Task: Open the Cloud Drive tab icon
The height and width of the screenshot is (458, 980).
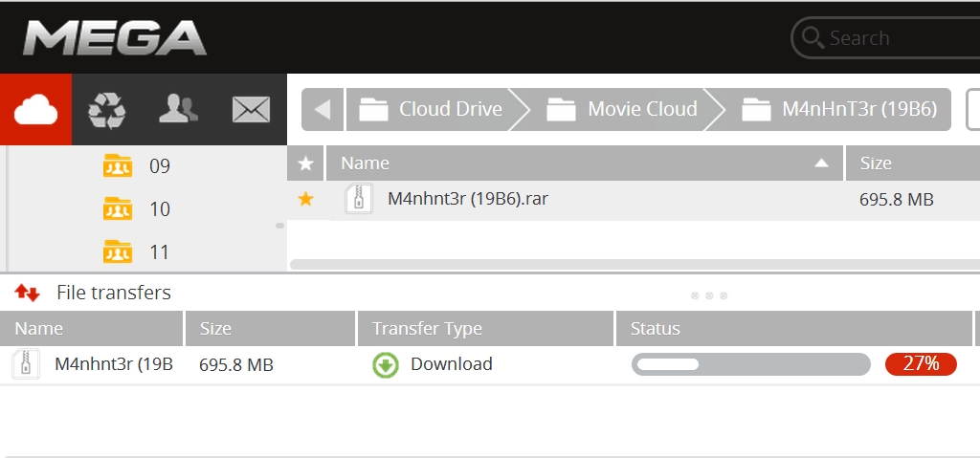Action: click(x=35, y=109)
